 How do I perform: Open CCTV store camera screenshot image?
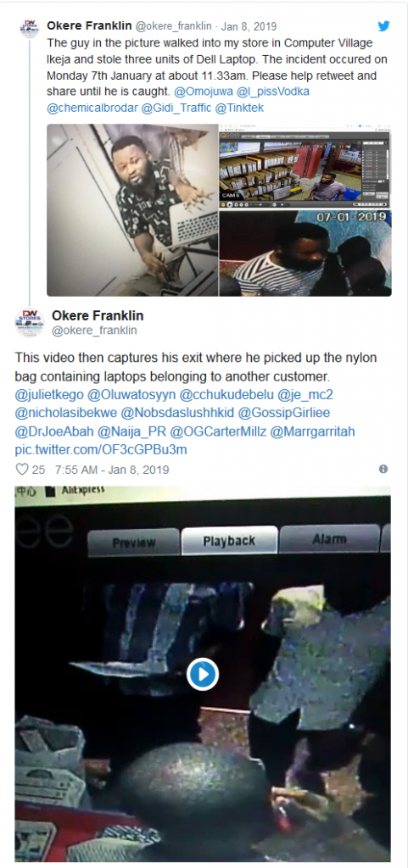point(305,166)
